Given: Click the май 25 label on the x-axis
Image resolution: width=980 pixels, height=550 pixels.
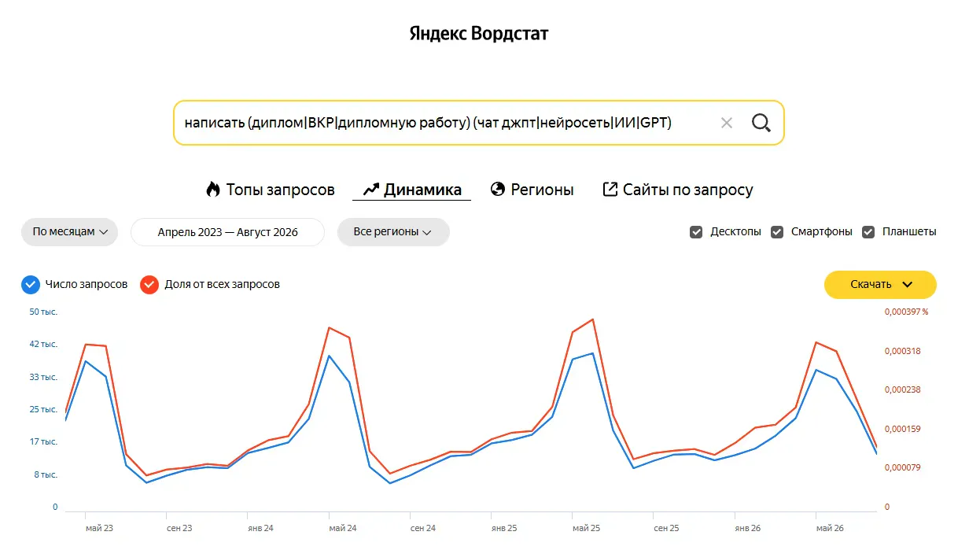Looking at the screenshot, I should (x=587, y=528).
